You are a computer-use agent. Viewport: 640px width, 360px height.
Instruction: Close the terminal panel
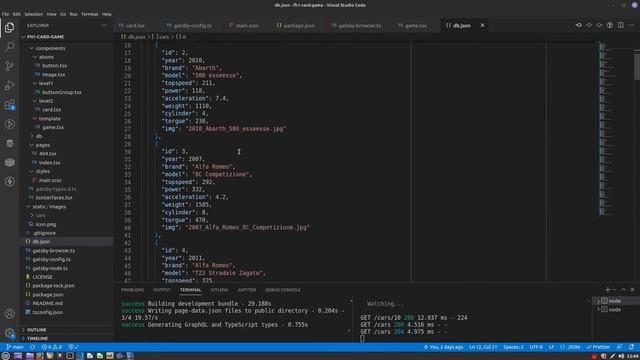pos(633,290)
